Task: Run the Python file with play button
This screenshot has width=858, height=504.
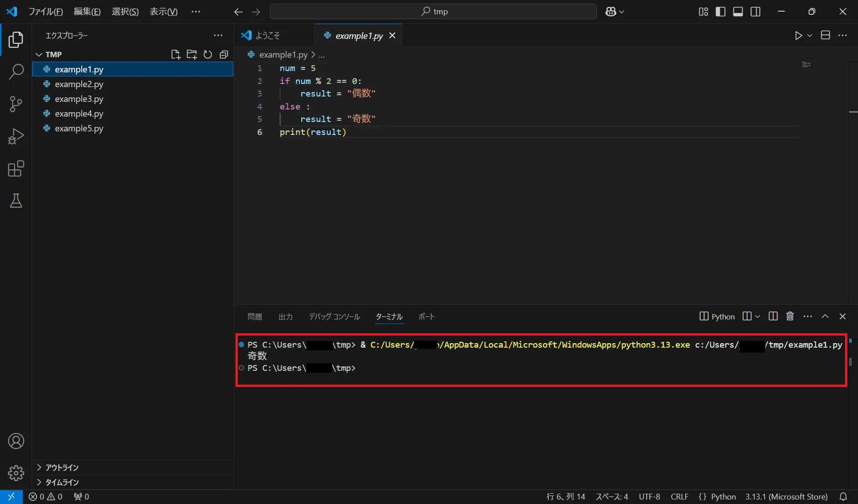Action: 799,35
